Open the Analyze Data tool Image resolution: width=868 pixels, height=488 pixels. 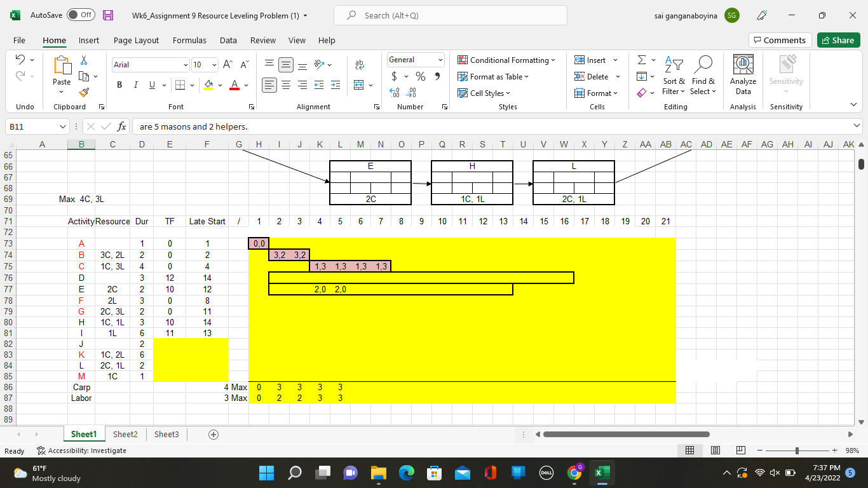(x=743, y=74)
